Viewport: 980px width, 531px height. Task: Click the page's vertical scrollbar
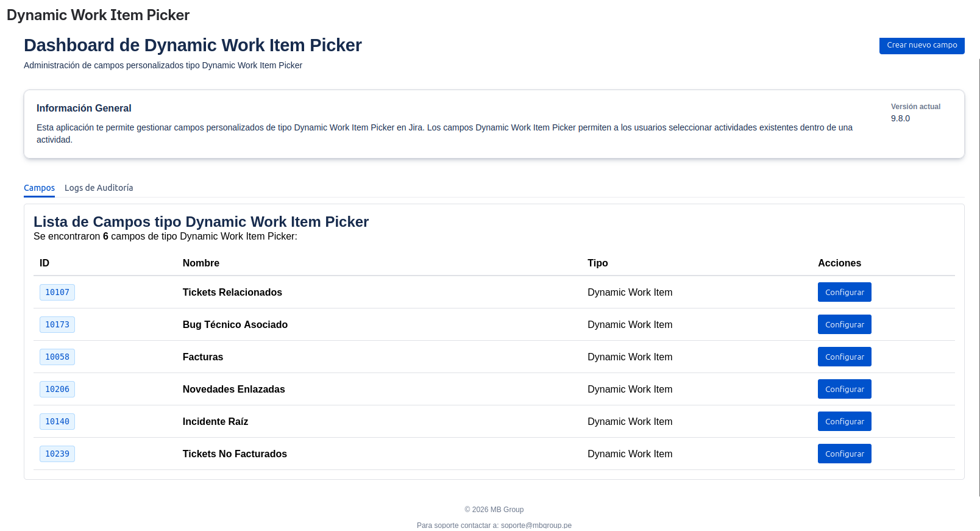979,274
